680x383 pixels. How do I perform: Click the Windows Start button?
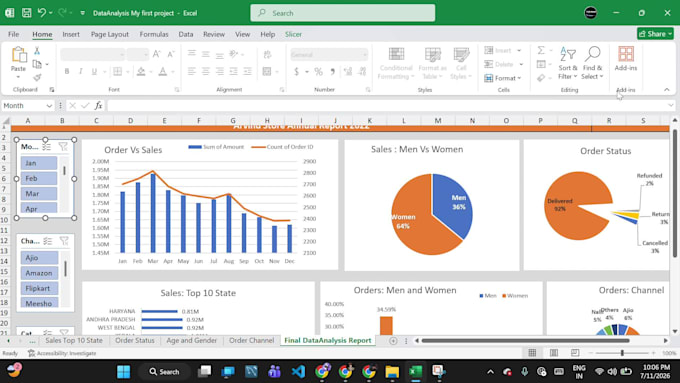(x=124, y=372)
